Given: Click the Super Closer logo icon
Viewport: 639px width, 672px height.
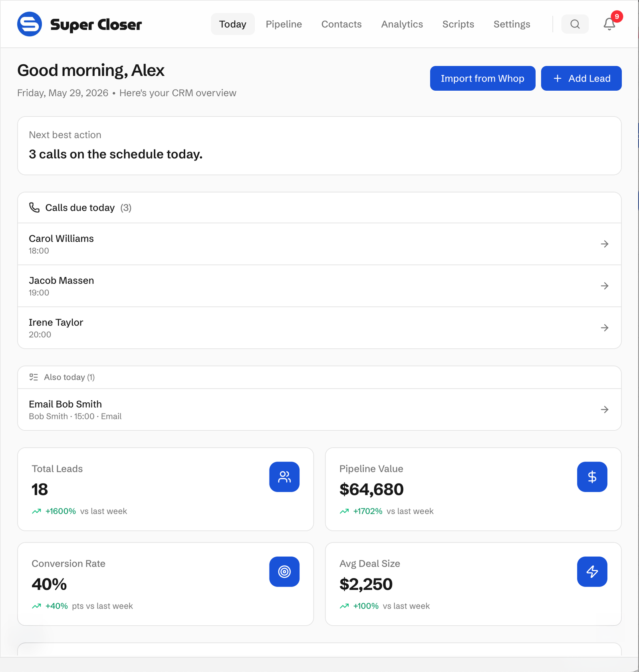Looking at the screenshot, I should [30, 24].
